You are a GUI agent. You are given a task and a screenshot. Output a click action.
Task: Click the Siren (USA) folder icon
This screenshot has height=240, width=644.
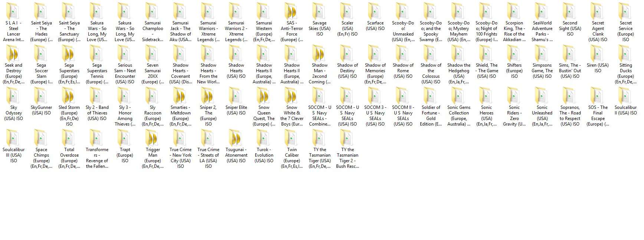point(598,53)
